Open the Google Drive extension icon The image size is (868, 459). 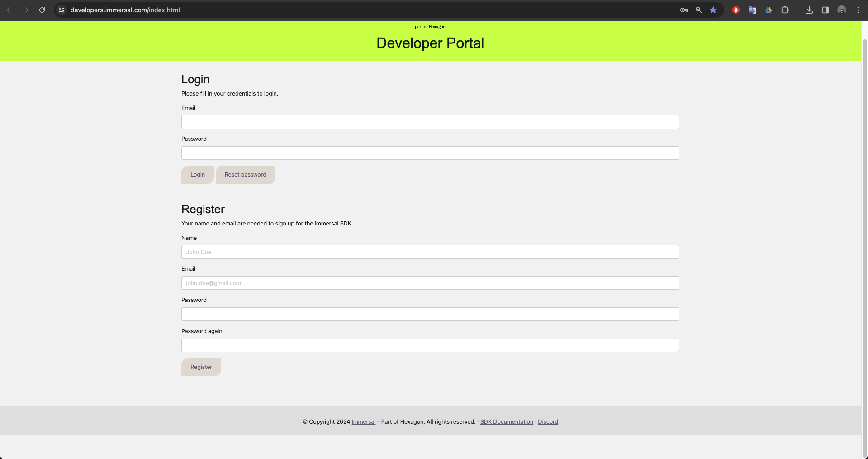pyautogui.click(x=768, y=10)
